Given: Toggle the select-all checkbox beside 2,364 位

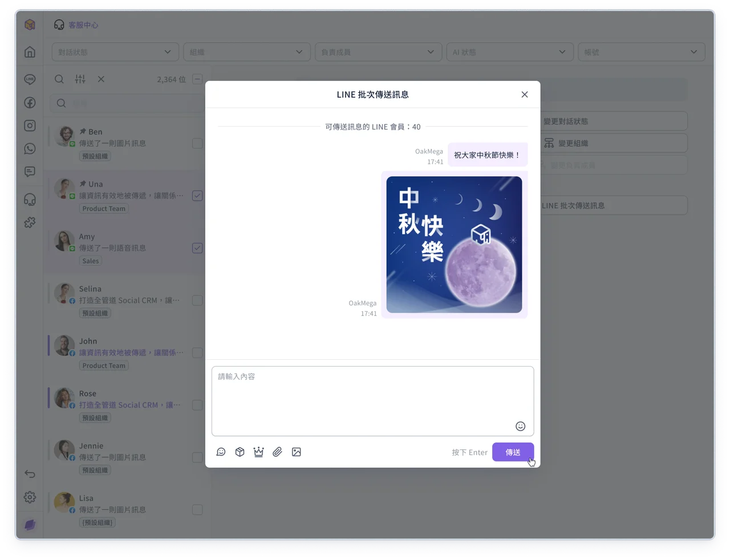Looking at the screenshot, I should 197,79.
